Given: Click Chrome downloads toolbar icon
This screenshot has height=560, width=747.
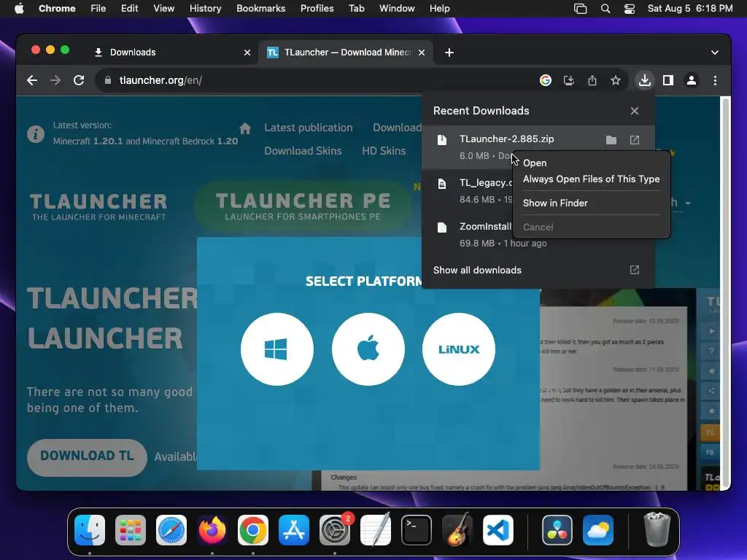Looking at the screenshot, I should tap(645, 80).
